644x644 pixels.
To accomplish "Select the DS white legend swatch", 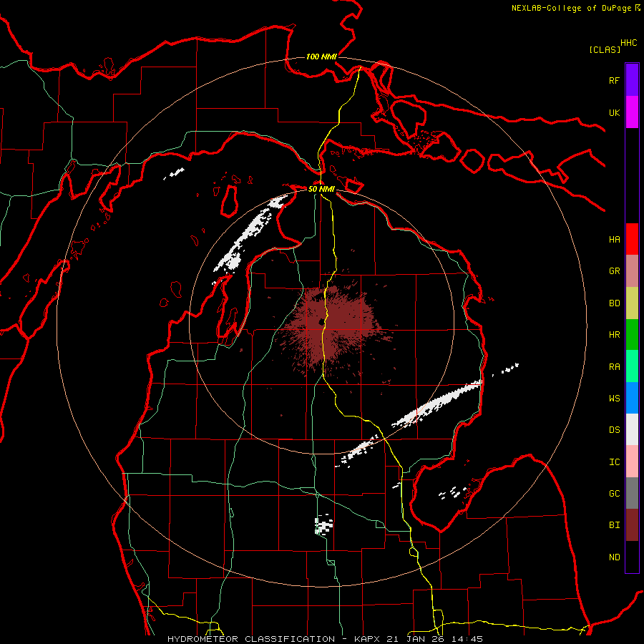I will point(632,429).
